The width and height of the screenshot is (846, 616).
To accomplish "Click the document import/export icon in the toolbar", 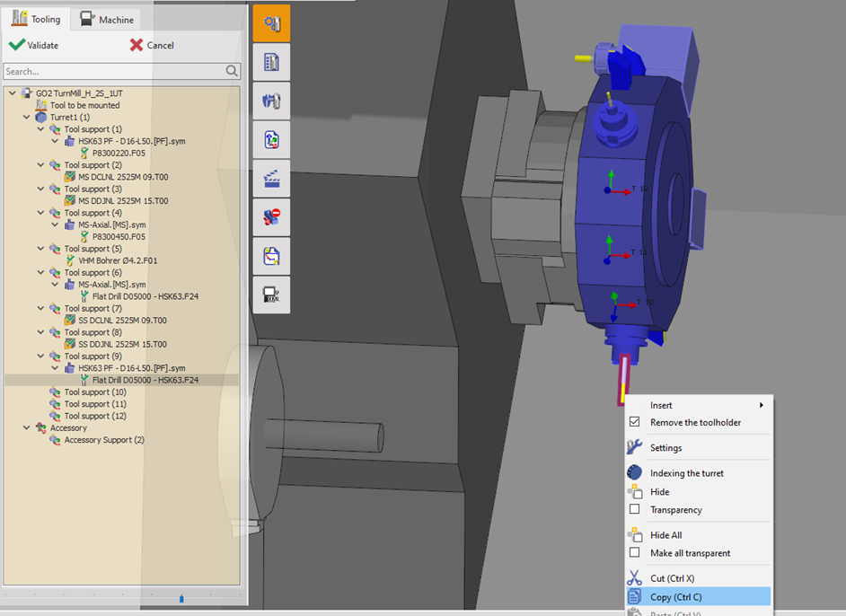I will (270, 139).
